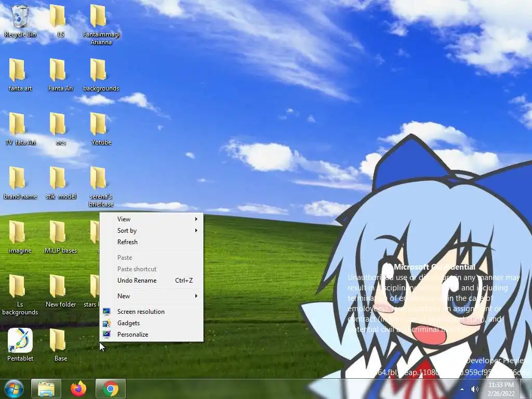
Task: Show hidden tray icons arrow
Action: tap(462, 389)
